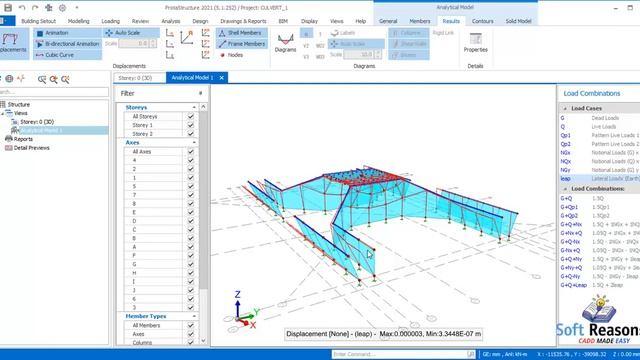Screen dimensions: 640x360
Task: Toggle the Animation option
Action: pos(67,33)
